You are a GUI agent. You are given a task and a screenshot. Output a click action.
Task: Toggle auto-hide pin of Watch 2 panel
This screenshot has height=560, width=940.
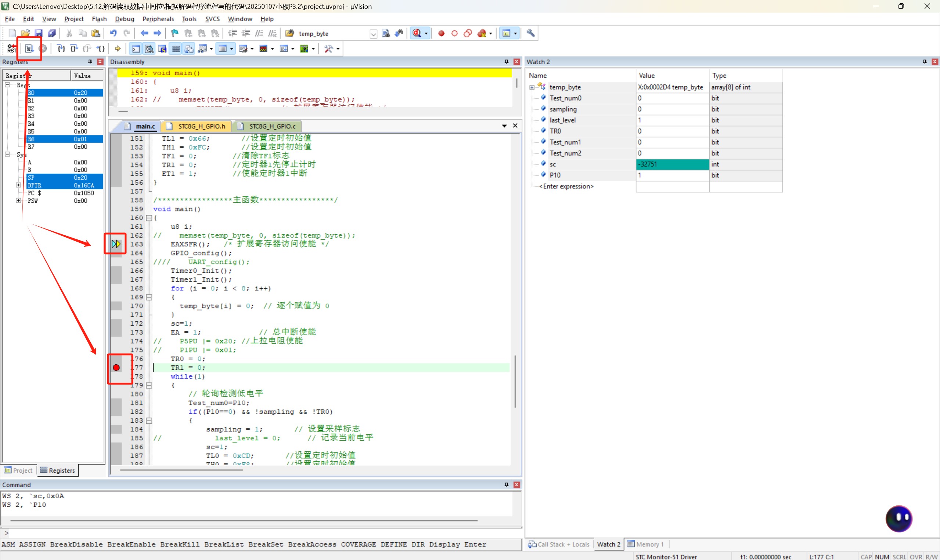click(925, 62)
